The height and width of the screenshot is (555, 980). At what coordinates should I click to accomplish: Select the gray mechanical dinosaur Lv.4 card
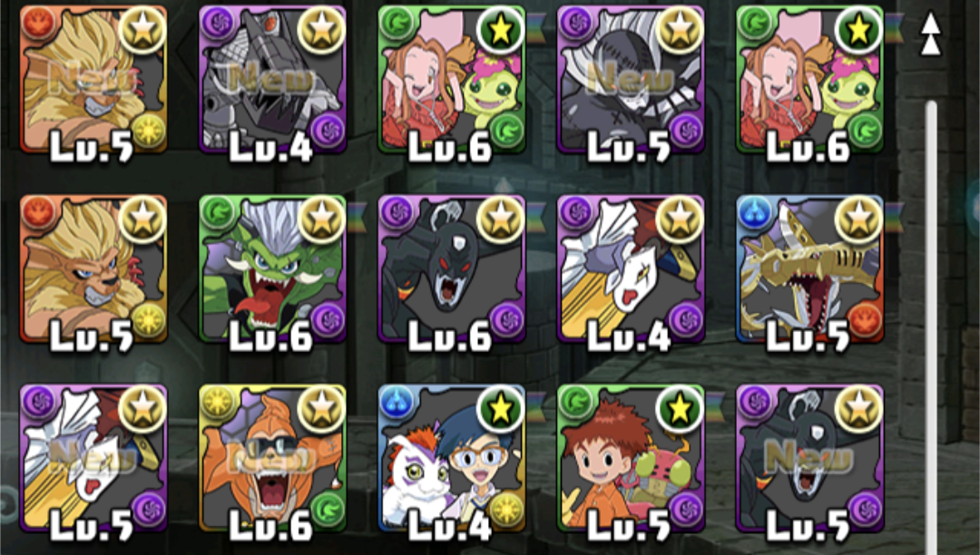click(272, 80)
